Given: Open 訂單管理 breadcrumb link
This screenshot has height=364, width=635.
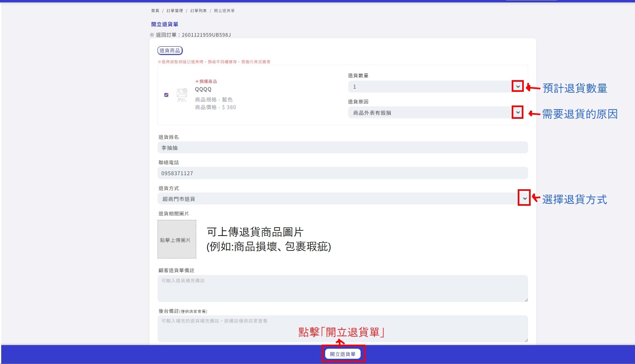Looking at the screenshot, I should click(x=175, y=11).
